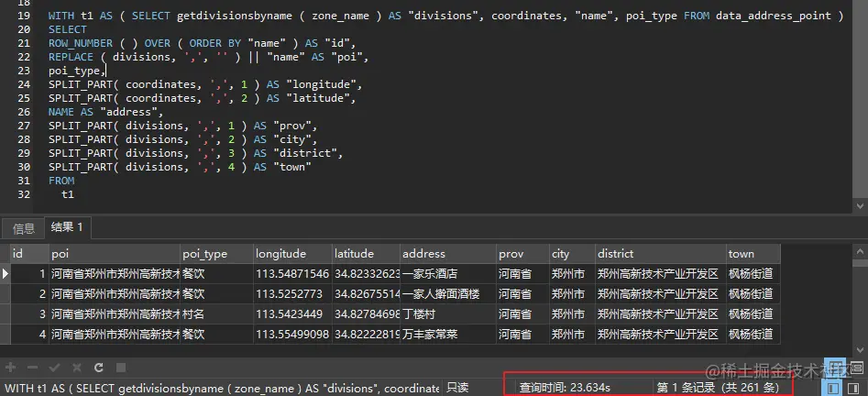
Task: Click the "longitude" alias on line 24
Action: pos(324,84)
